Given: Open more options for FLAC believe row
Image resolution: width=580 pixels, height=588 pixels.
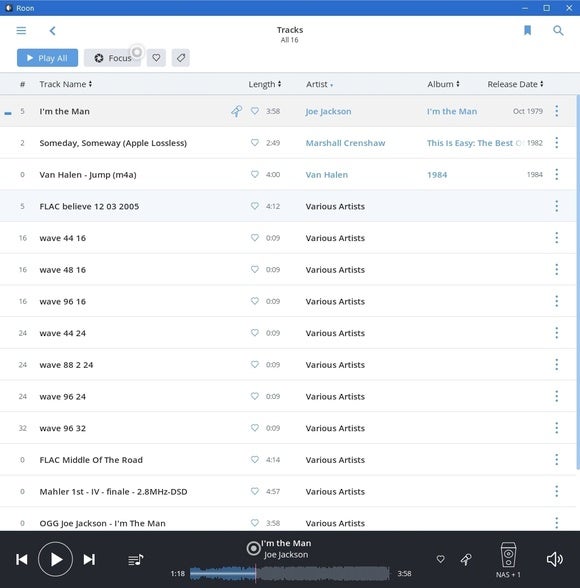Looking at the screenshot, I should (x=557, y=206).
